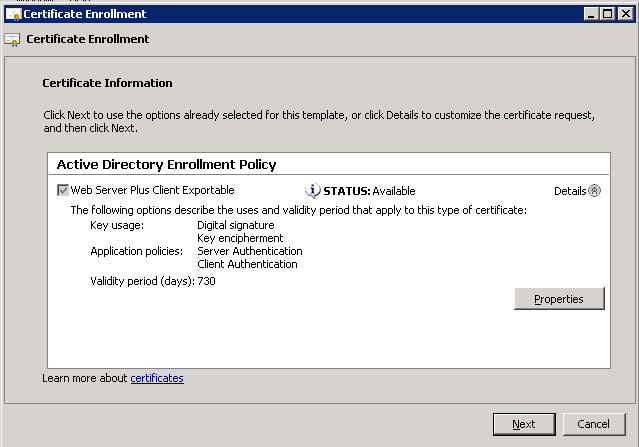This screenshot has height=447, width=639.
Task: Click the Certificate Enrollment title bar text
Action: (85, 14)
